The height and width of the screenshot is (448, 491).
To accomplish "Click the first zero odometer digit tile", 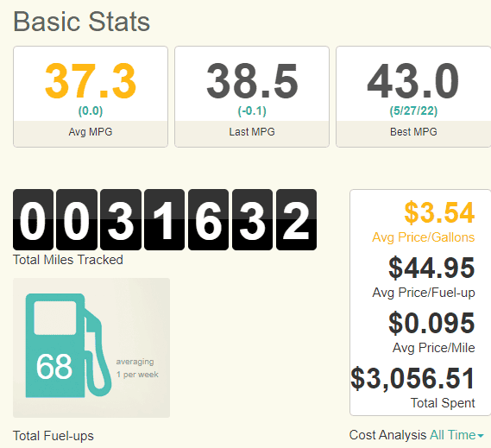I will [33, 219].
